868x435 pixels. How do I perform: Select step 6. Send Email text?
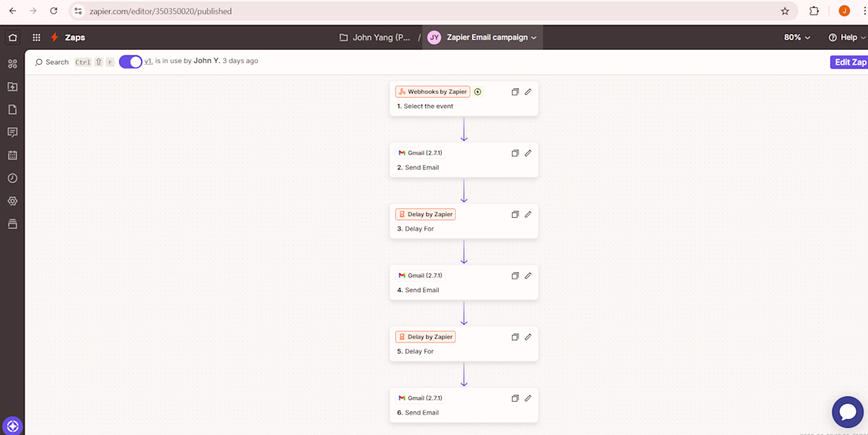tap(418, 412)
